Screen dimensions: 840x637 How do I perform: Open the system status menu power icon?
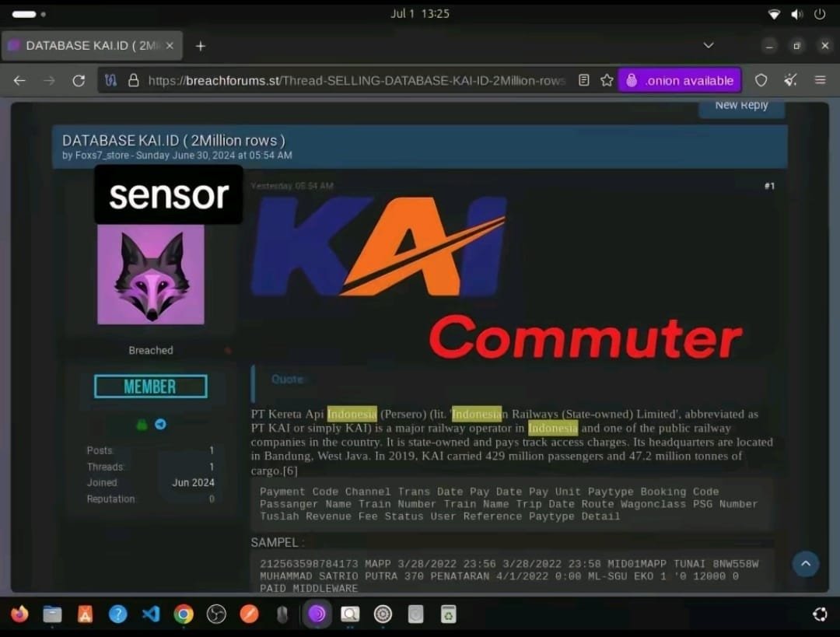tap(820, 14)
